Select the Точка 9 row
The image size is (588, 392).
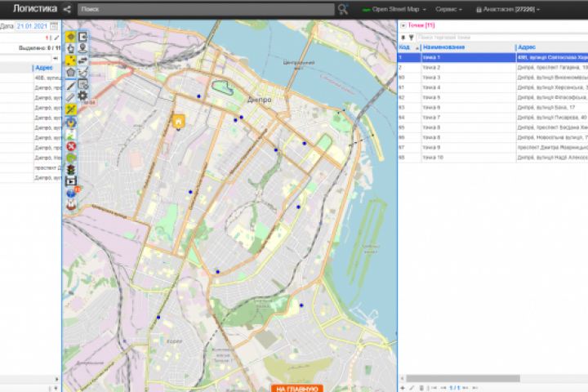coord(492,148)
